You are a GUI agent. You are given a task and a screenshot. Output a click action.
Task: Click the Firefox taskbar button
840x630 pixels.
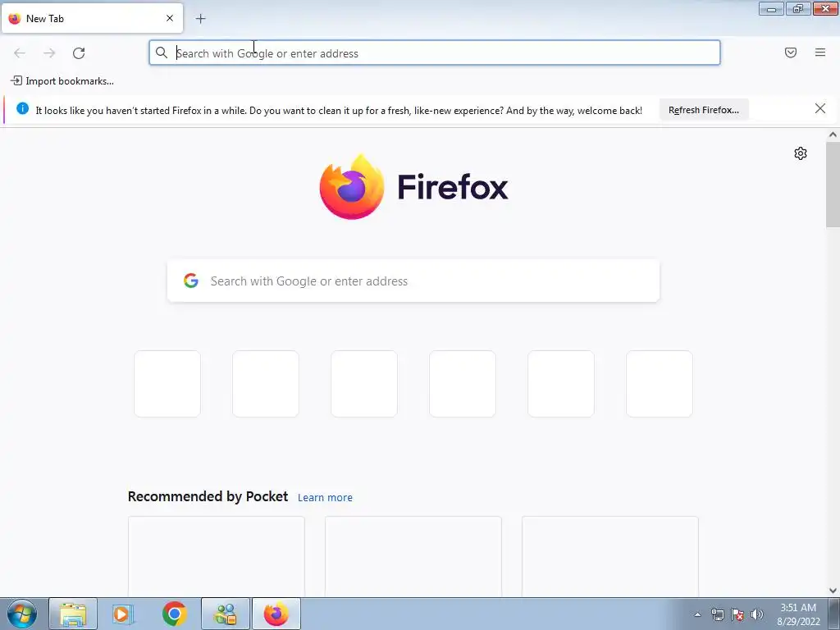(x=276, y=614)
